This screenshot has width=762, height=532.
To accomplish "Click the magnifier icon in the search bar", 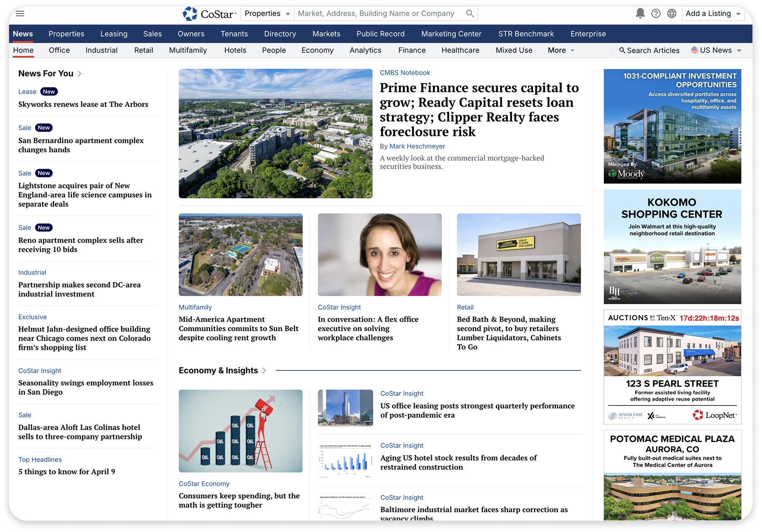I will click(470, 13).
